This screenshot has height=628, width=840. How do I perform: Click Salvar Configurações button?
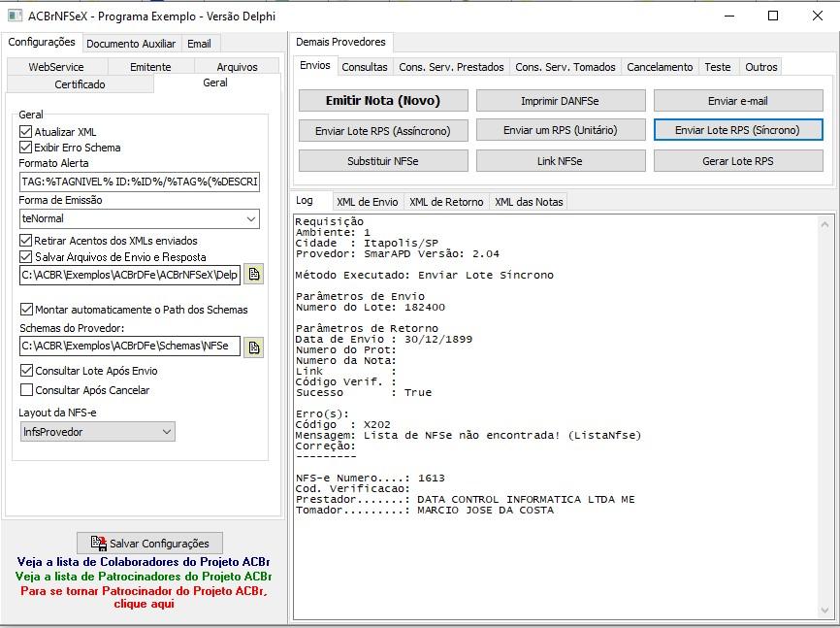click(150, 544)
